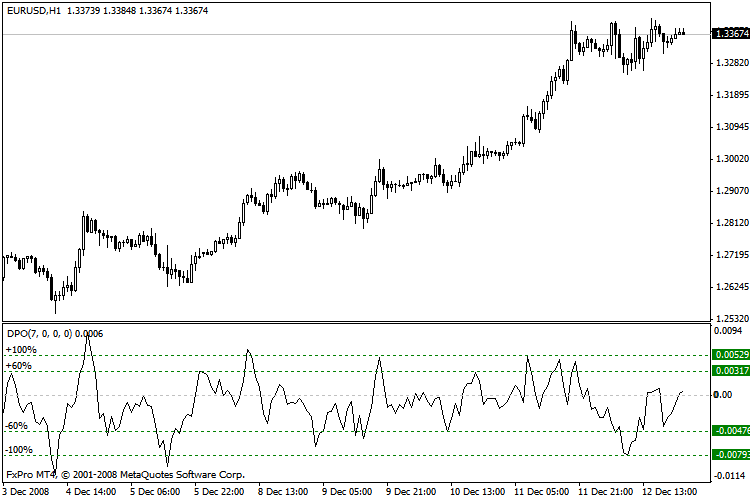750x500 pixels.
Task: Click the -60% level label
Action: pos(16,425)
